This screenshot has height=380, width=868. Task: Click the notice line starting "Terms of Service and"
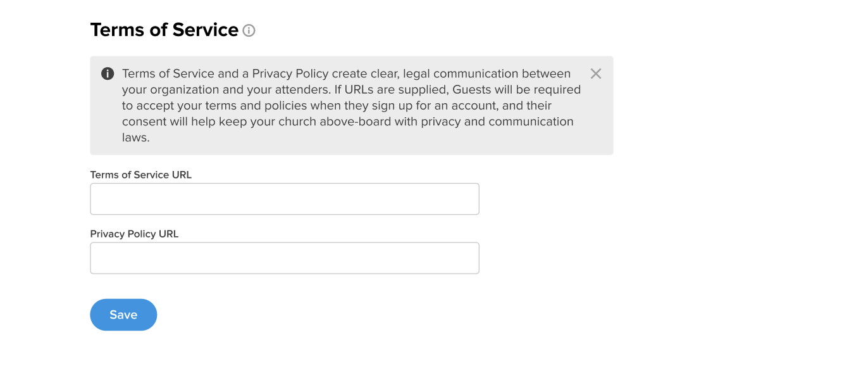click(x=346, y=73)
